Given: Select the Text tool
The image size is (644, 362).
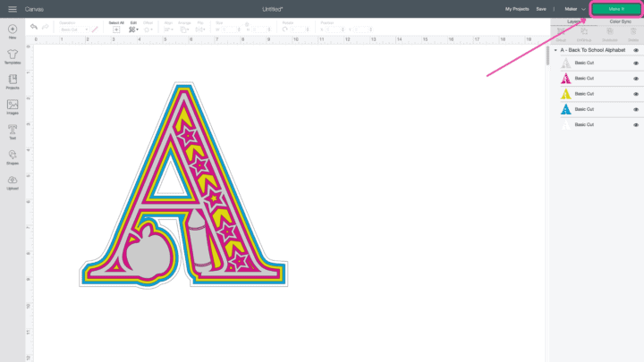Looking at the screenshot, I should [13, 132].
